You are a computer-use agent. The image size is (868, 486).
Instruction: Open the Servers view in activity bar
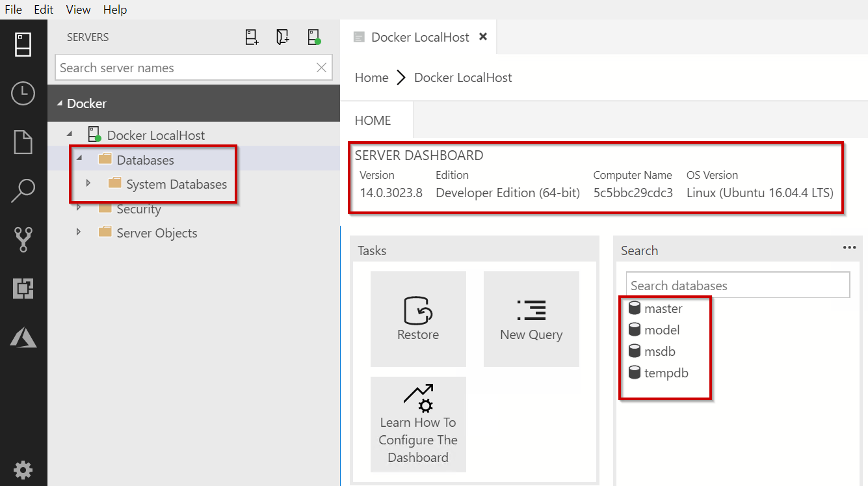coord(23,44)
